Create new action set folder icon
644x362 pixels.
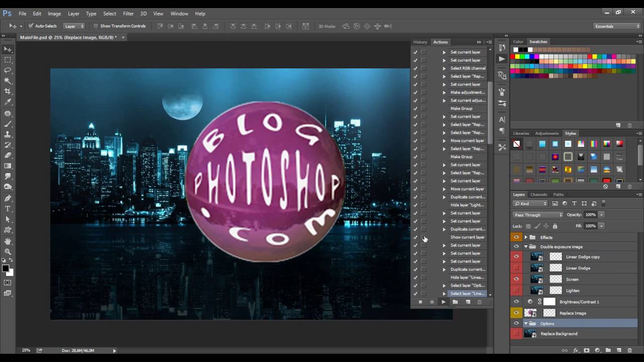[455, 302]
